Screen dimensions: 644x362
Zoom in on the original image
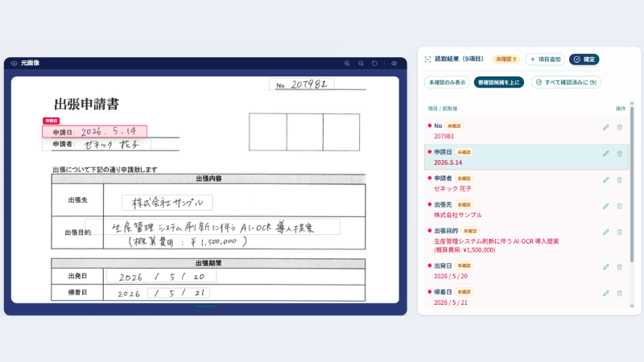click(x=347, y=64)
